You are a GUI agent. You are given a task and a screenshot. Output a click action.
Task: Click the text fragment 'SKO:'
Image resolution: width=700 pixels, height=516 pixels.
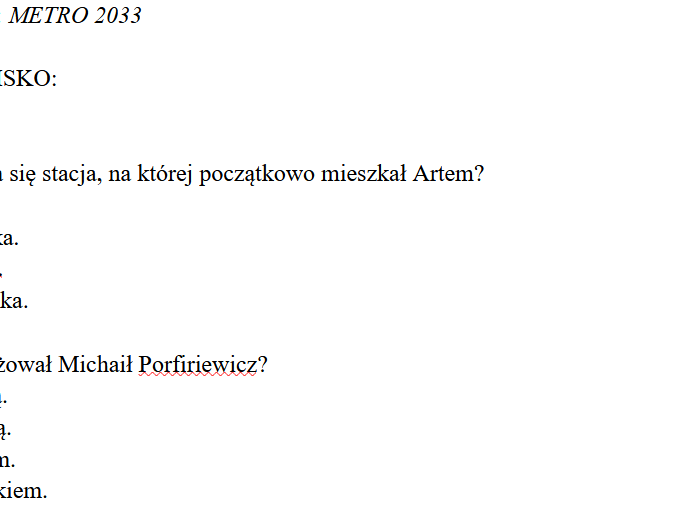point(28,80)
